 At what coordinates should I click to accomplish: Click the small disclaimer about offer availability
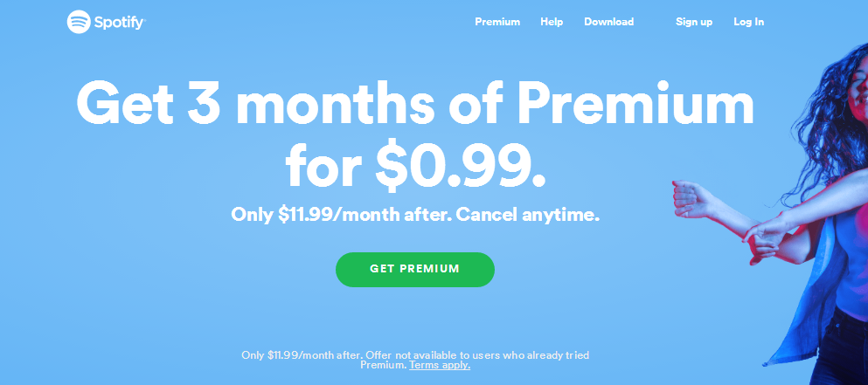tap(417, 355)
